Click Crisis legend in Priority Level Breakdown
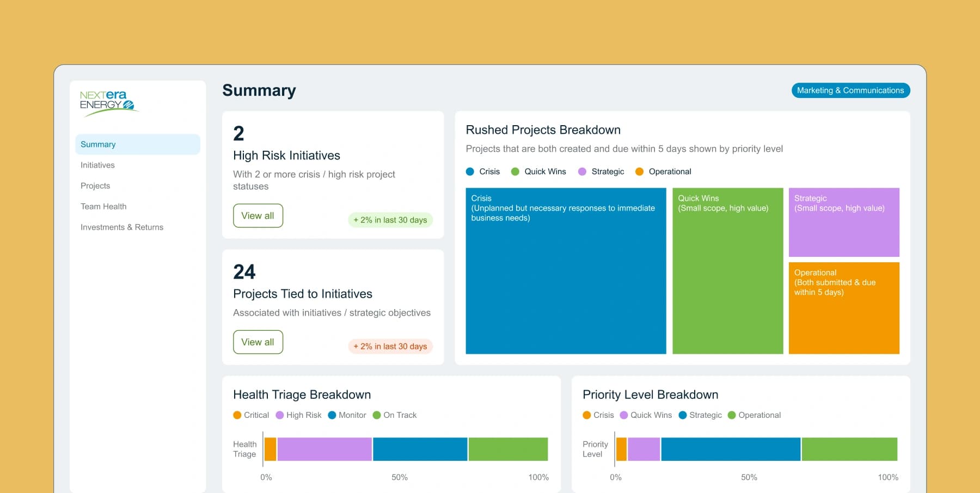The width and height of the screenshot is (980, 493). (x=598, y=415)
